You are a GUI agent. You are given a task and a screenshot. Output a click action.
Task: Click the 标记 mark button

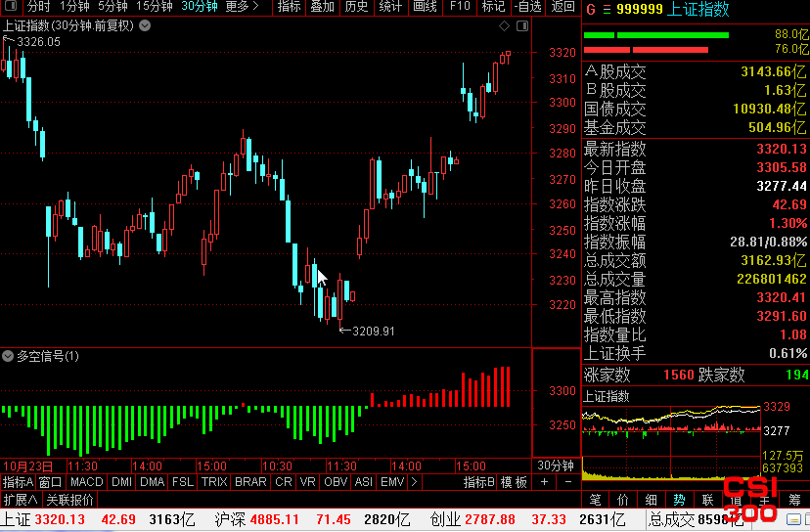[493, 6]
